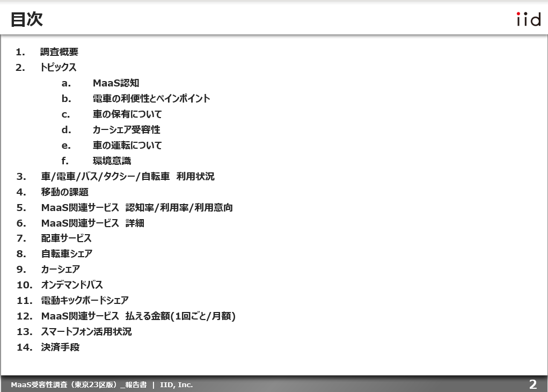Click entry 車/電車/バス/タクシー/自転車 利用状況

point(128,176)
